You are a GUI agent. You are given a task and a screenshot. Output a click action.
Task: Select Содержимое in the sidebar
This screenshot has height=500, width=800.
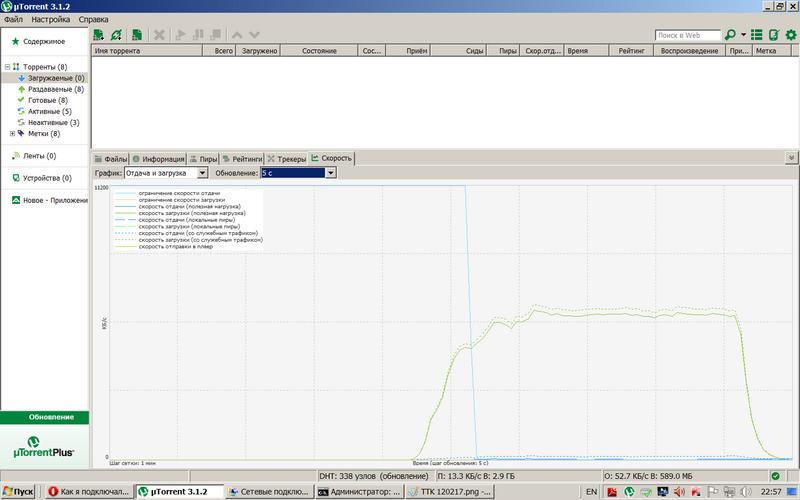coord(44,41)
